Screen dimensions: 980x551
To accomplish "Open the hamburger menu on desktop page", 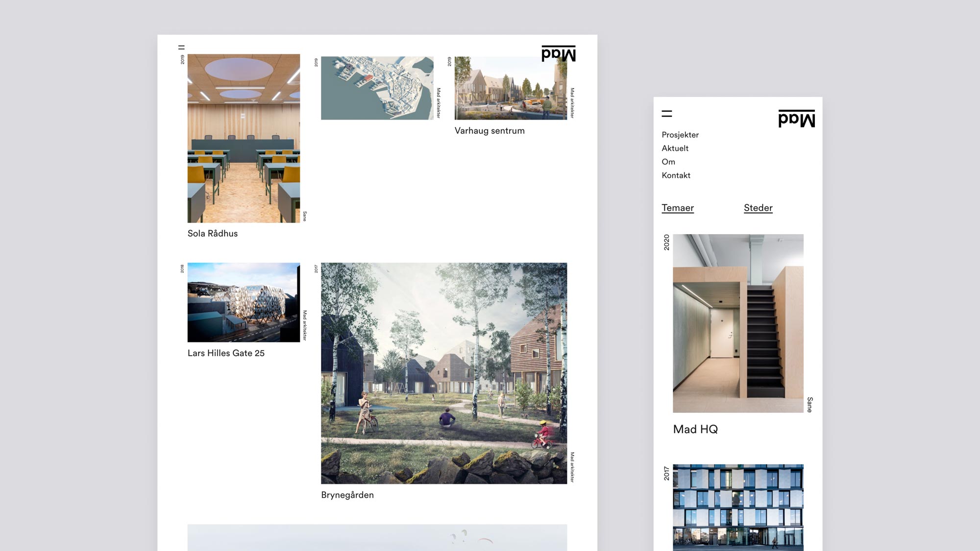I will coord(181,48).
